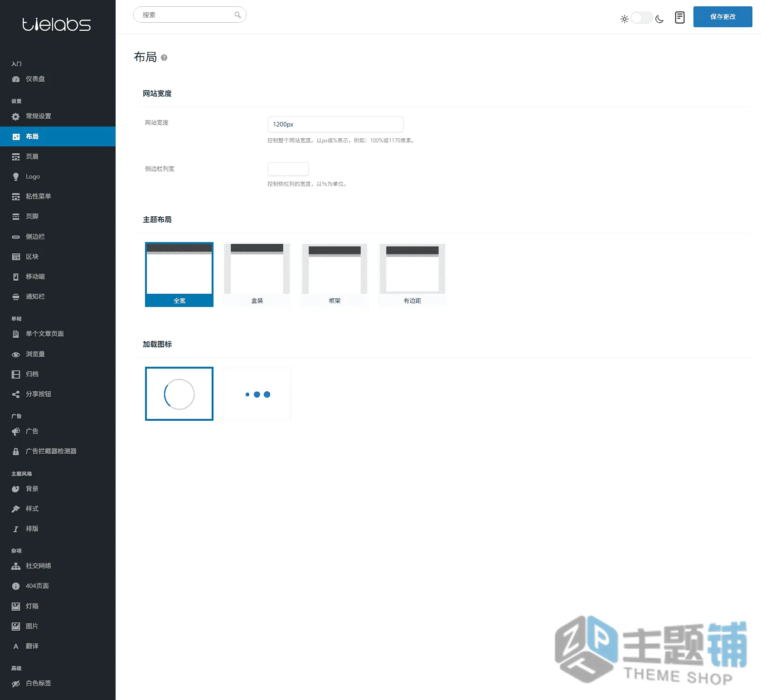Click the palette icon beside 背景
The image size is (761, 700).
click(16, 489)
